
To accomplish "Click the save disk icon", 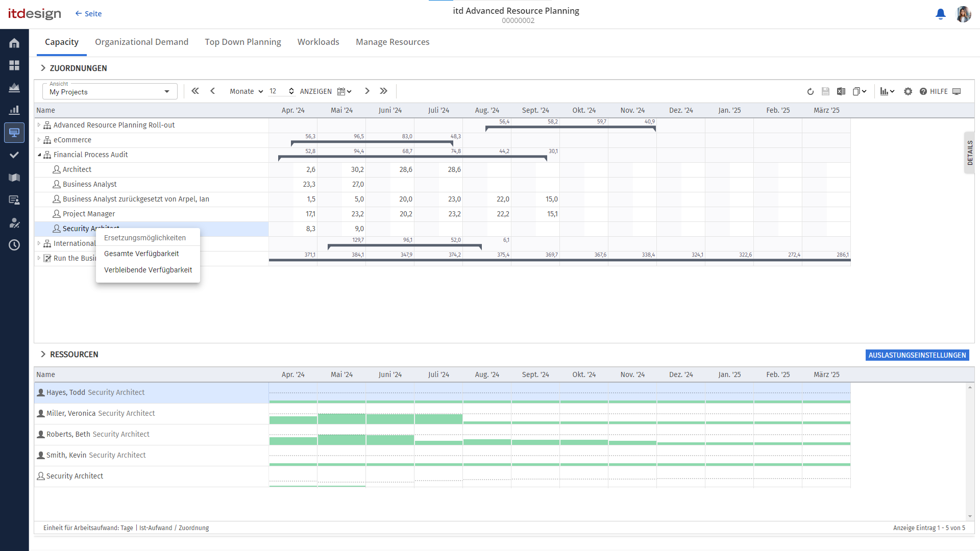I will 825,92.
